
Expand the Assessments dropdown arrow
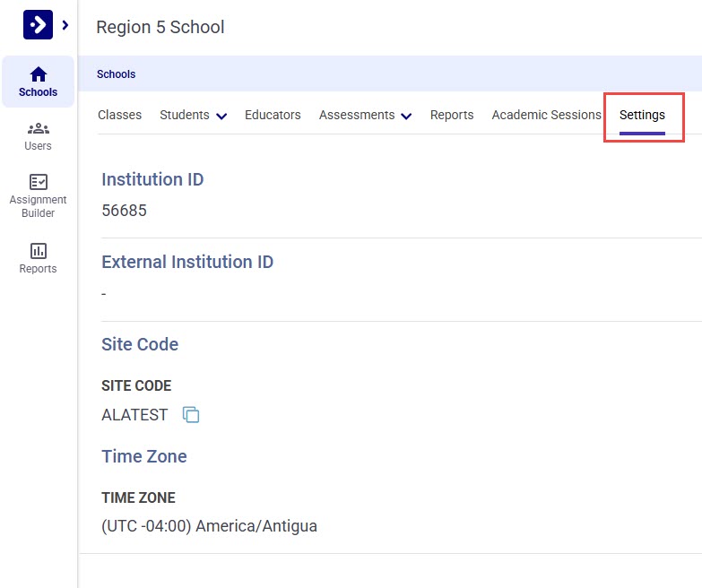(x=406, y=117)
